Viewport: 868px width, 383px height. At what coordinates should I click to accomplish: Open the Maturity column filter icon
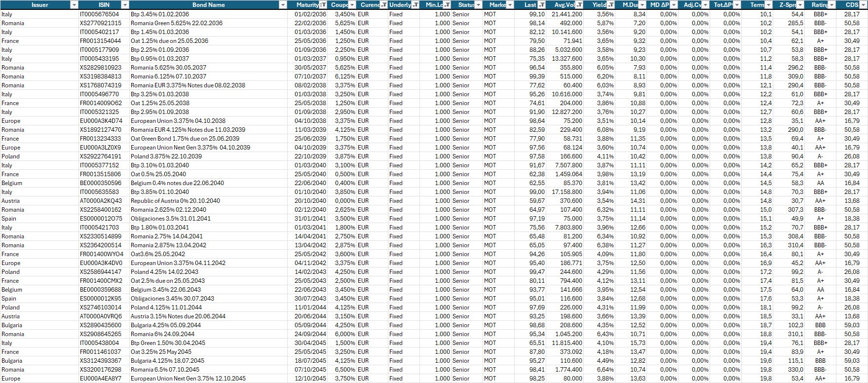click(323, 5)
